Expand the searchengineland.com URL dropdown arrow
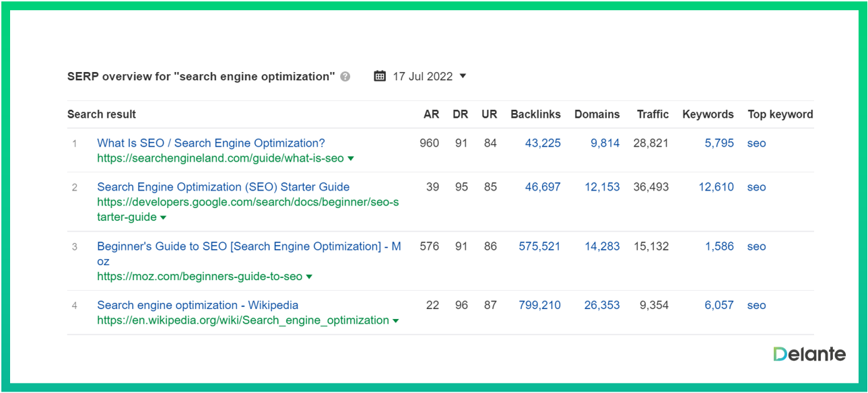 (351, 159)
